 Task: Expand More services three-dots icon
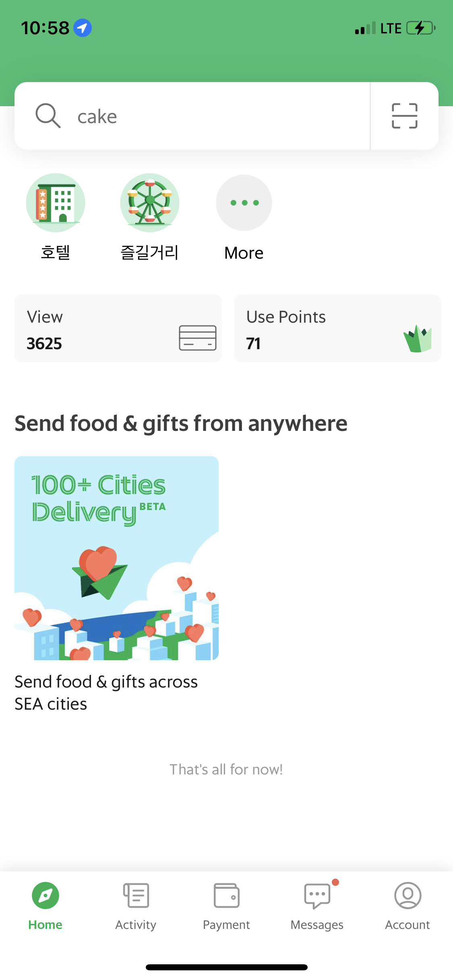244,203
